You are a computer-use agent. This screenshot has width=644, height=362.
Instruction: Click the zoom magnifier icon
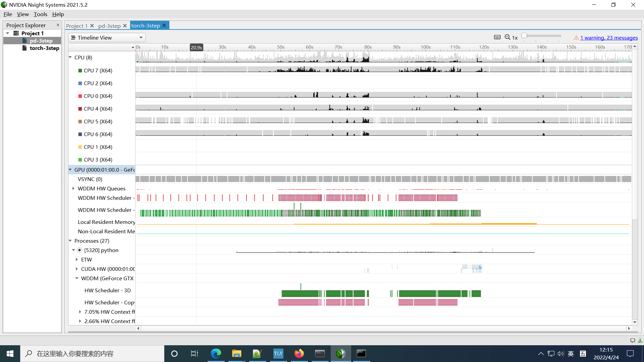(507, 37)
